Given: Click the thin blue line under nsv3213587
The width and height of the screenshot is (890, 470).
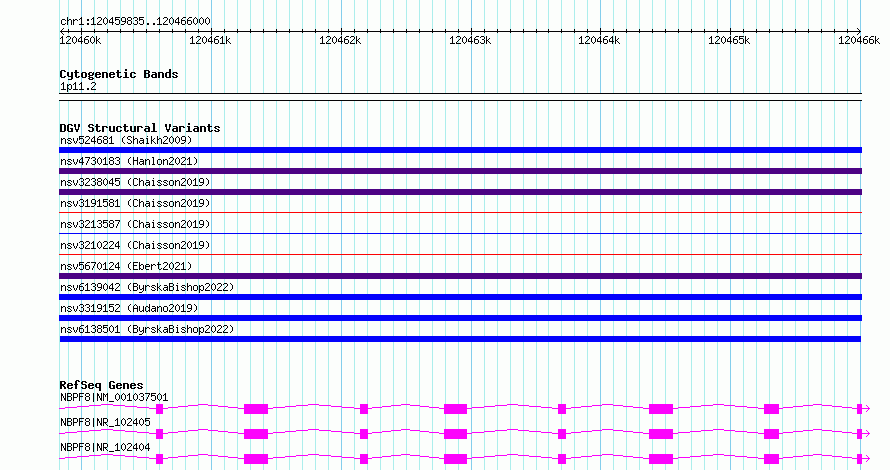Looking at the screenshot, I should click(460, 234).
